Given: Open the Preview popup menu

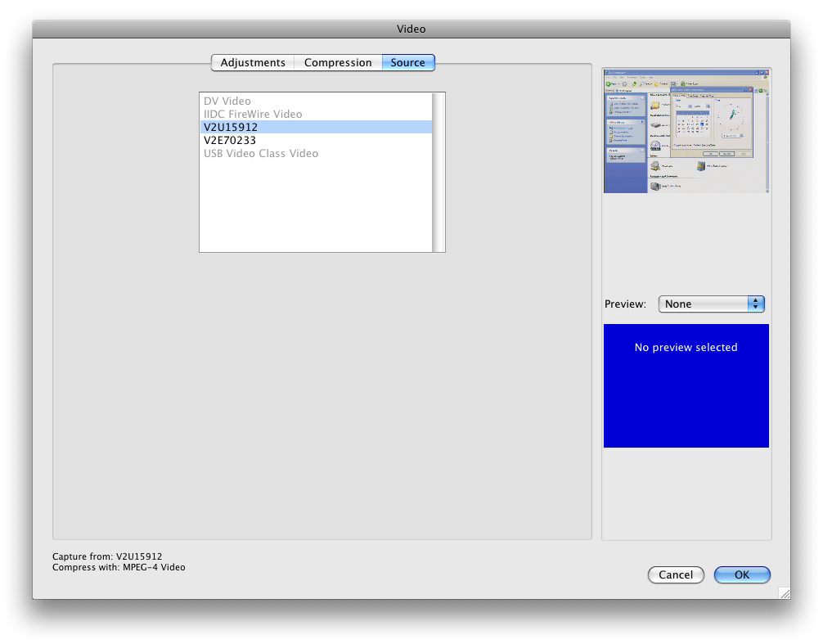Looking at the screenshot, I should [711, 304].
